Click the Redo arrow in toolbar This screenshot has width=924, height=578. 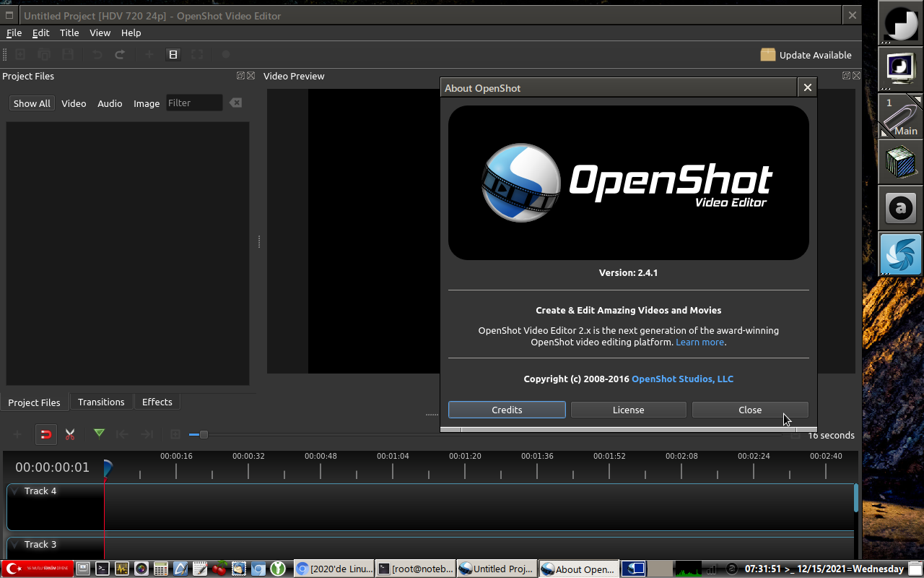(121, 54)
